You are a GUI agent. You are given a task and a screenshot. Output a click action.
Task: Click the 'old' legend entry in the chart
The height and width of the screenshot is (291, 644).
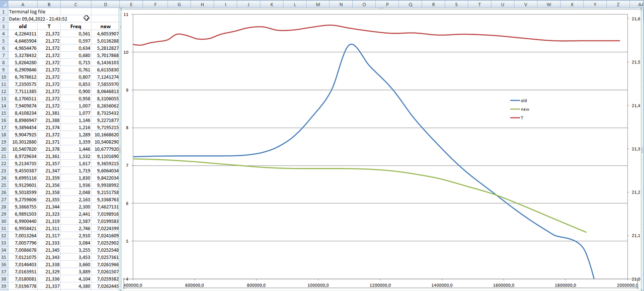pos(519,101)
